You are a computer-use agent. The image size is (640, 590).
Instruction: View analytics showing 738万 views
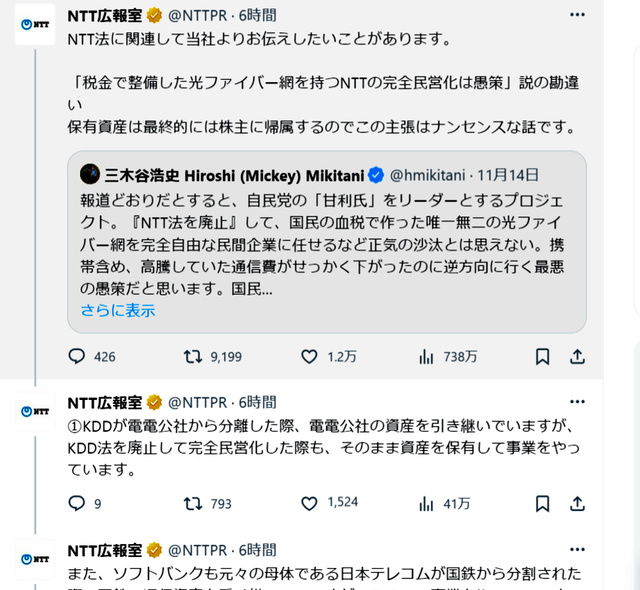[x=426, y=357]
